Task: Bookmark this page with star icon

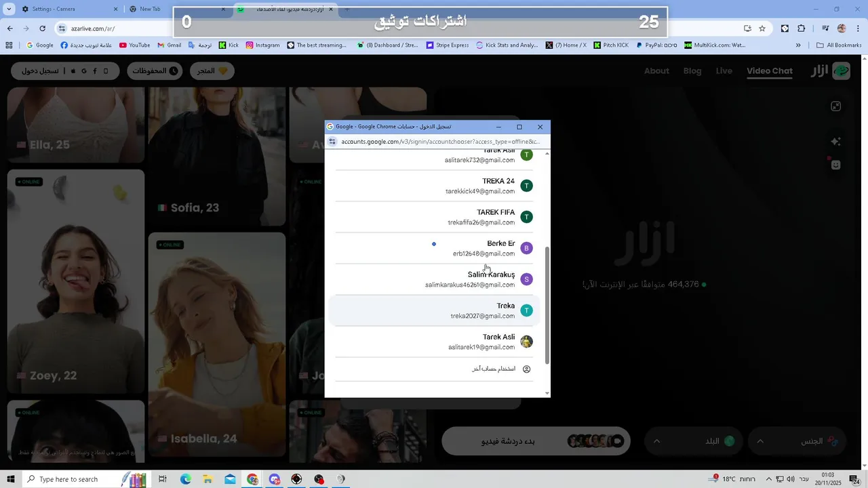Action: pos(762,28)
